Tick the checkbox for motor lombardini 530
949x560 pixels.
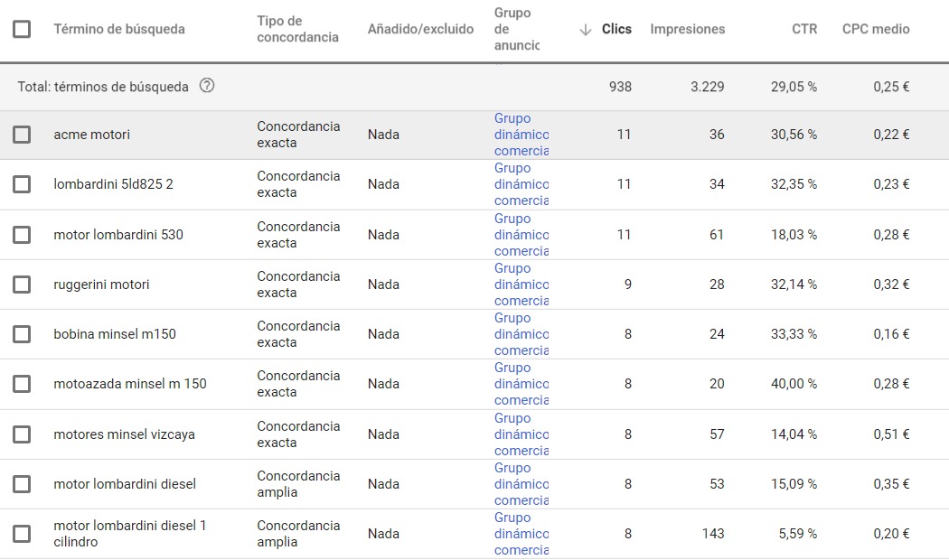22,235
